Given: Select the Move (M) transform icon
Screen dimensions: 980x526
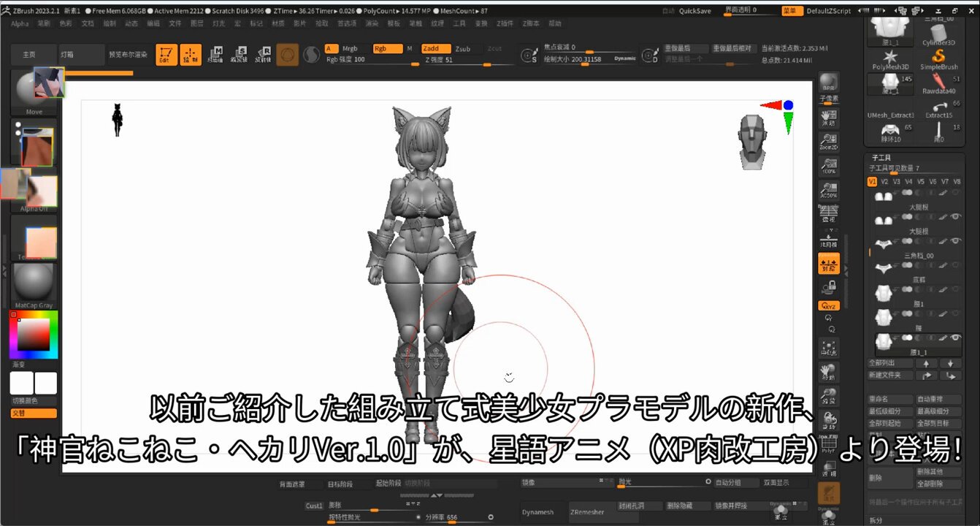Looking at the screenshot, I should pyautogui.click(x=215, y=56).
